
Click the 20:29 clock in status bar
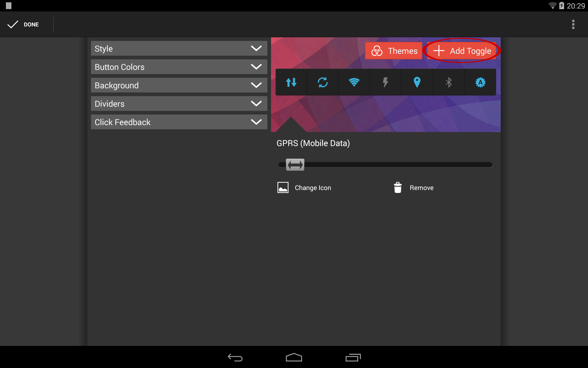coord(576,6)
